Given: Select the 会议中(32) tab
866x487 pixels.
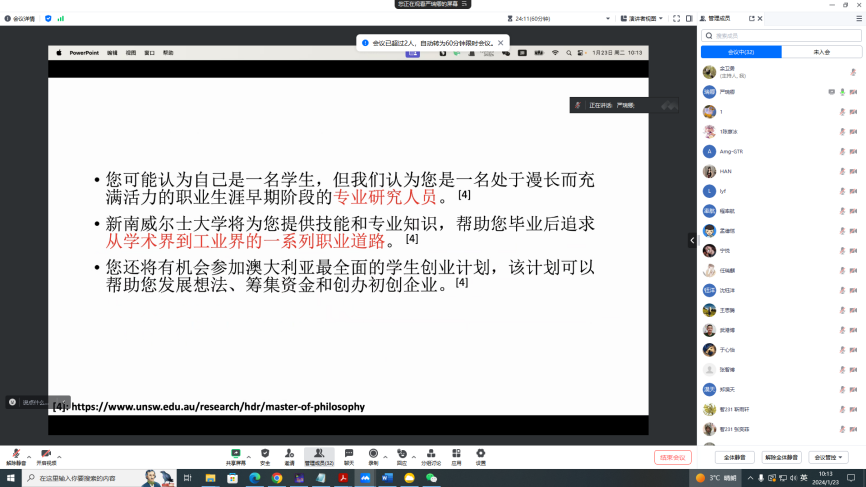Looking at the screenshot, I should [x=741, y=52].
